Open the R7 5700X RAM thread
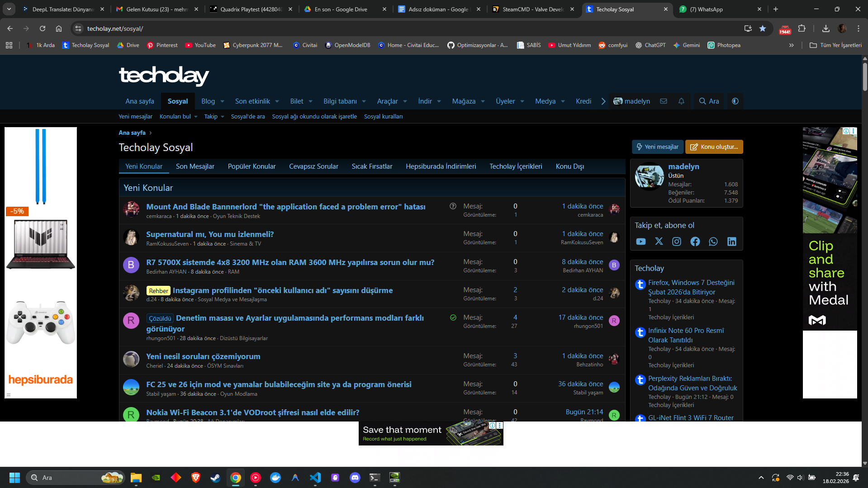The height and width of the screenshot is (488, 868). point(290,262)
